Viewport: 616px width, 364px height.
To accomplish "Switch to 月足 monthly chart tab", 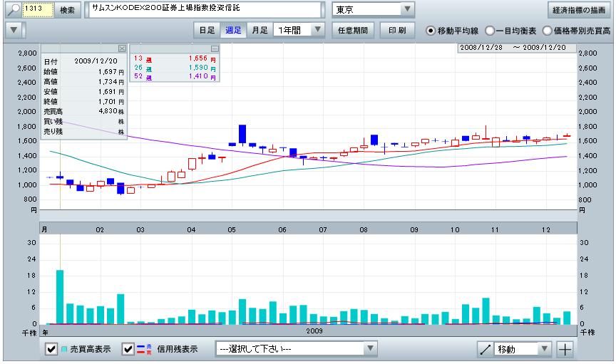I will [x=259, y=31].
